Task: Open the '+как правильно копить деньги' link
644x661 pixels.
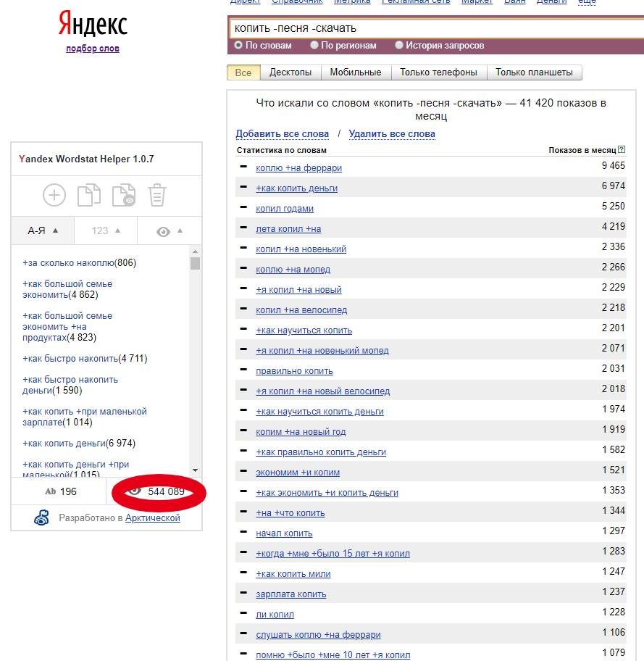Action: [x=321, y=452]
